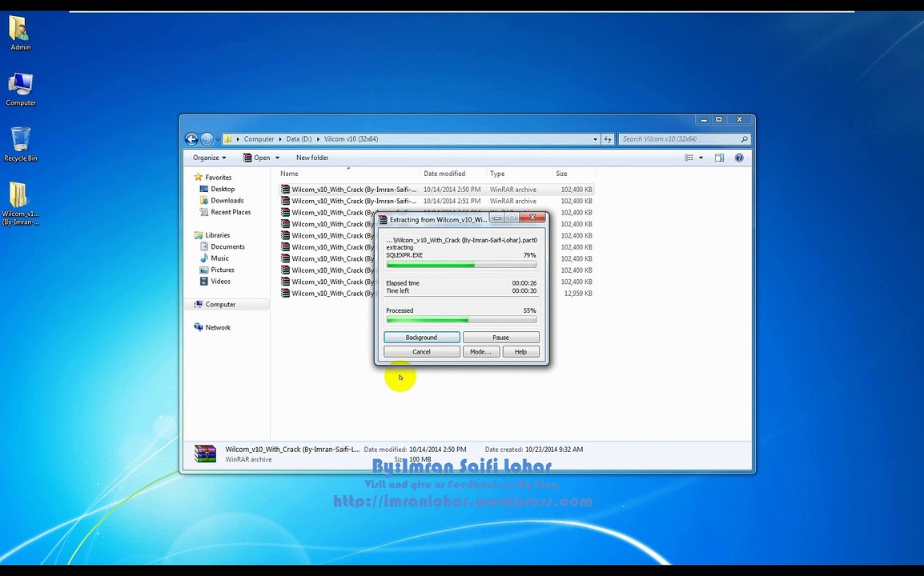Viewport: 924px width, 576px height.
Task: Open the recent locations dropdown arrow
Action: click(218, 139)
